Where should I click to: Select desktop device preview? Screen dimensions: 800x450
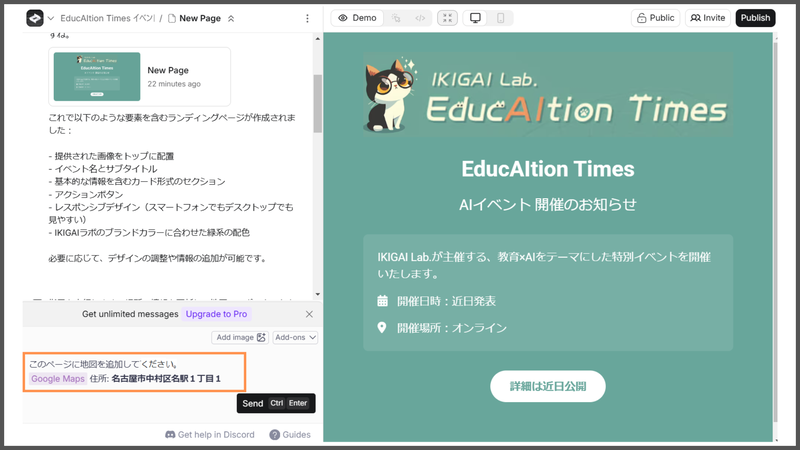(x=475, y=18)
